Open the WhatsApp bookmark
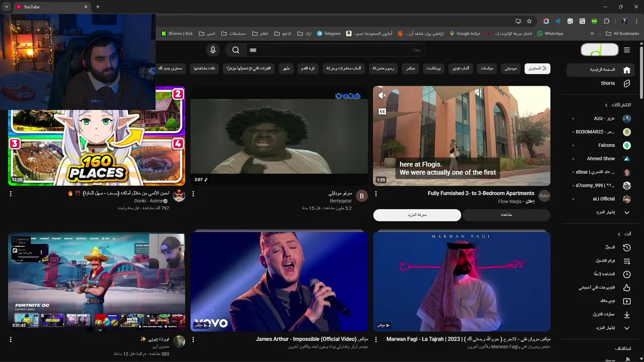Screen dimensions: 644x362 pyautogui.click(x=550, y=34)
